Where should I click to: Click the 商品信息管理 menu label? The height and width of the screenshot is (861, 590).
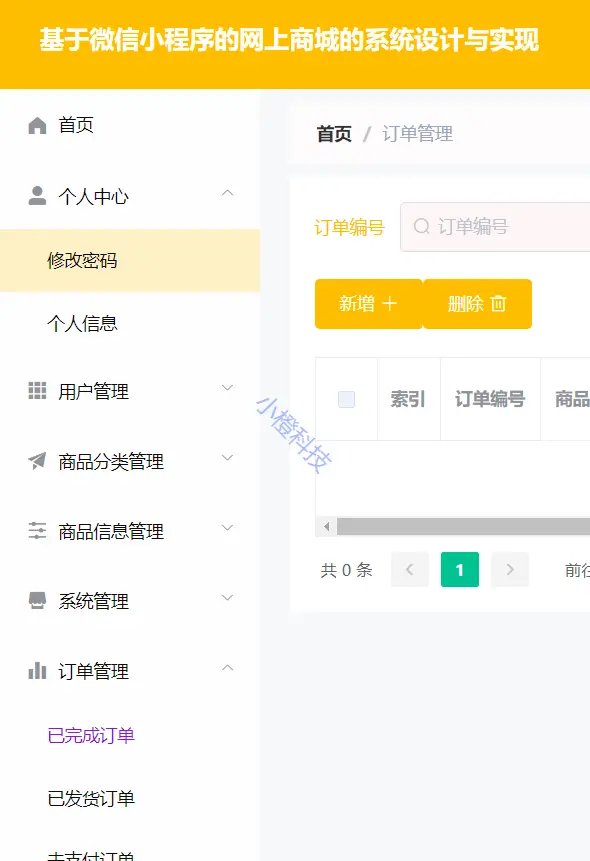tap(111, 532)
